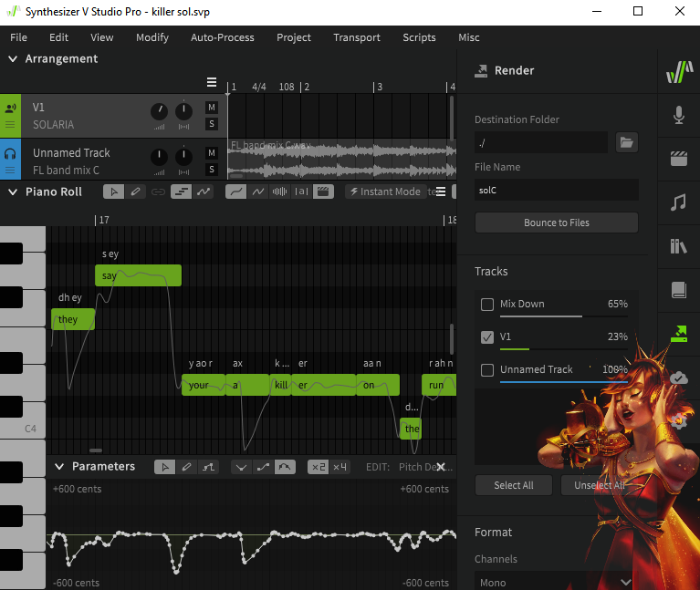Click the File Name field containing solC
Image resolution: width=700 pixels, height=590 pixels.
556,191
